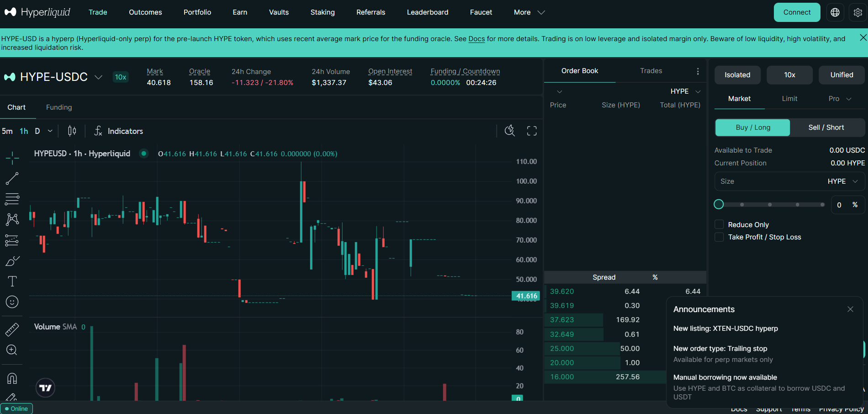Select the Buy / Long side

coord(752,127)
